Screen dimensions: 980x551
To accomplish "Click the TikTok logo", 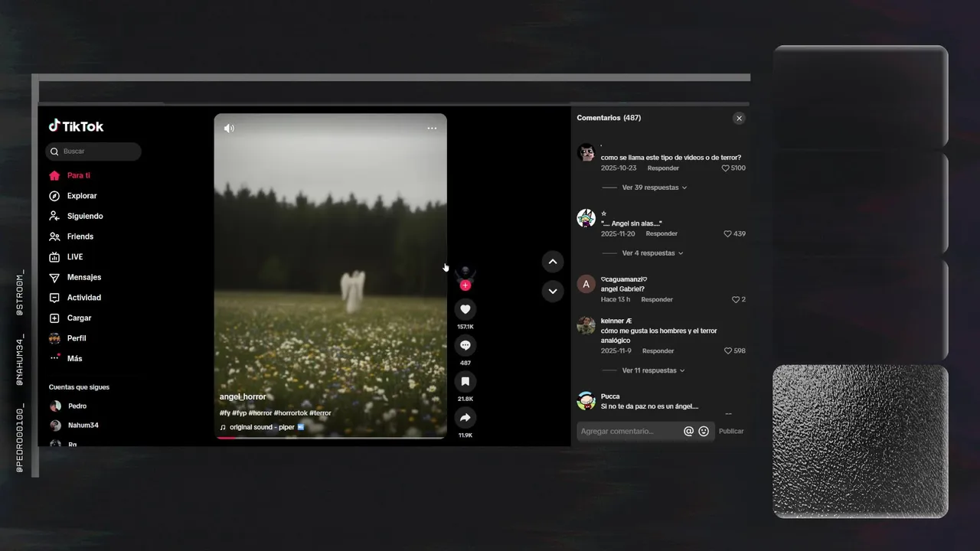I will pyautogui.click(x=76, y=126).
